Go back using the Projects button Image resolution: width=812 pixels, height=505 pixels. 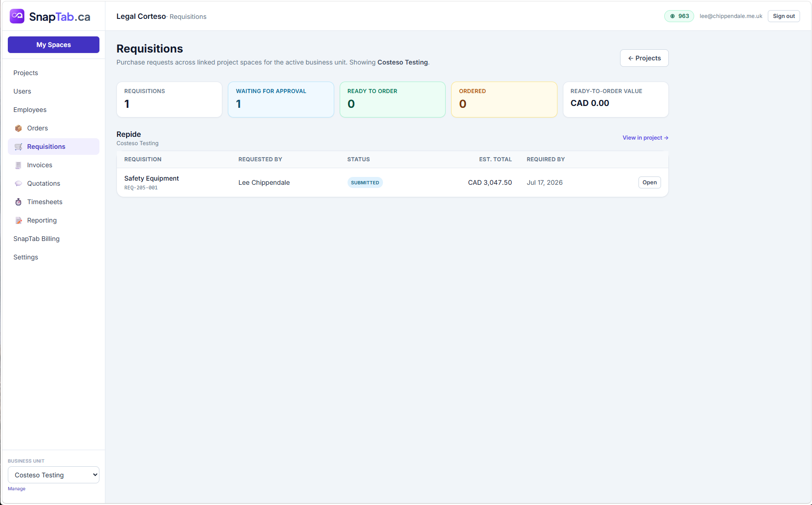(x=644, y=58)
